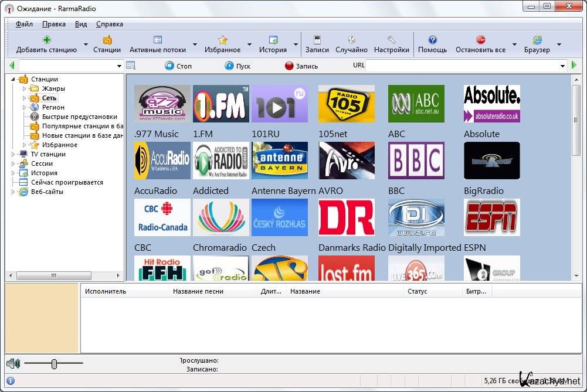
Task: Play a Random (Случайно) station
Action: coord(351,40)
